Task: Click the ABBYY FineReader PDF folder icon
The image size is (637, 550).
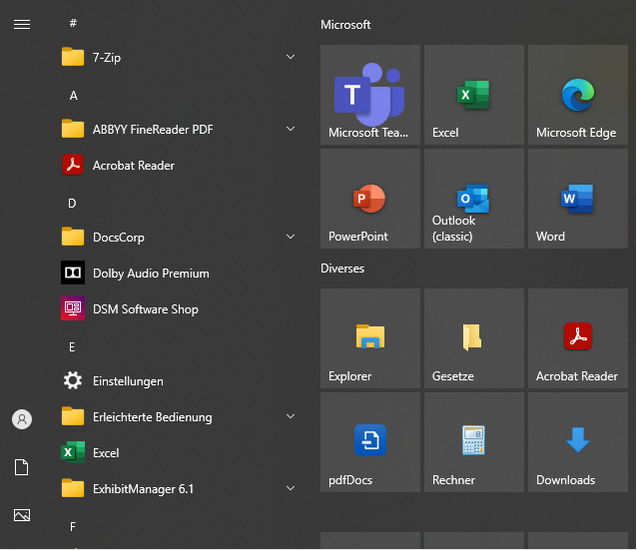Action: click(73, 129)
